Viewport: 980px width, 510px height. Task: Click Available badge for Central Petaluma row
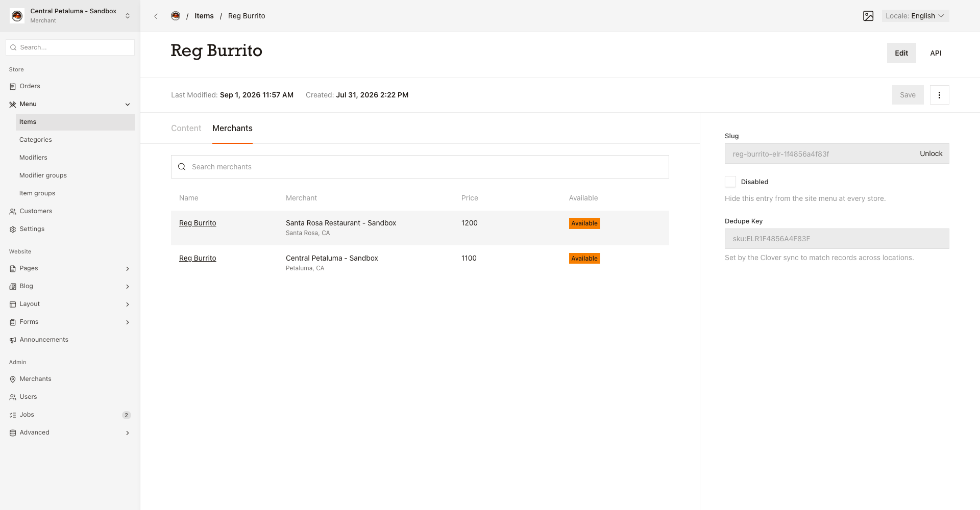(584, 259)
